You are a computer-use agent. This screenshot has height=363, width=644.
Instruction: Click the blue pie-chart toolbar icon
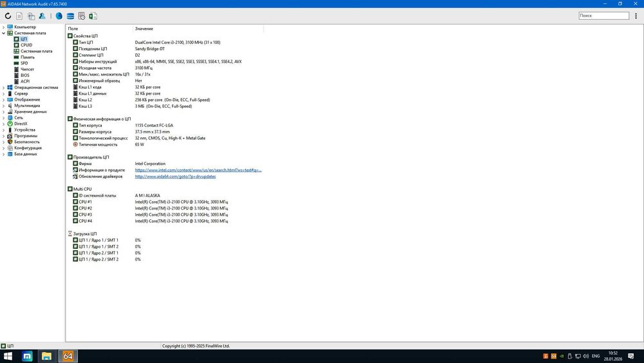[x=59, y=16]
